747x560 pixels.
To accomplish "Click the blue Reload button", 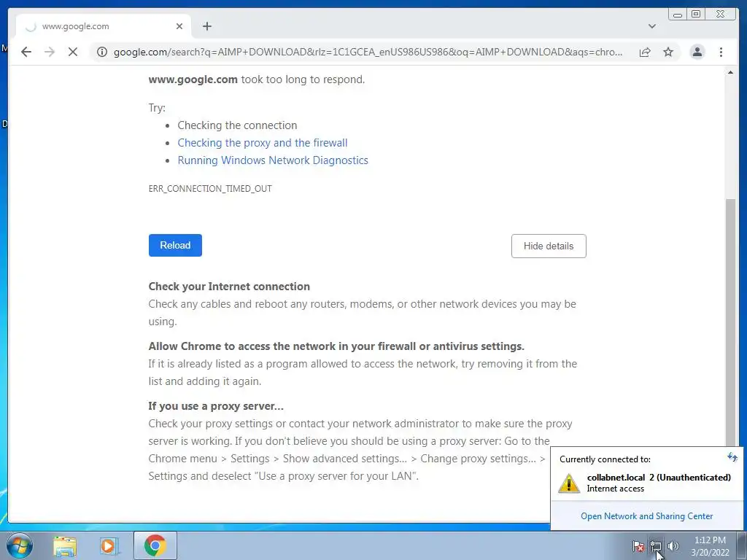I will (x=175, y=245).
